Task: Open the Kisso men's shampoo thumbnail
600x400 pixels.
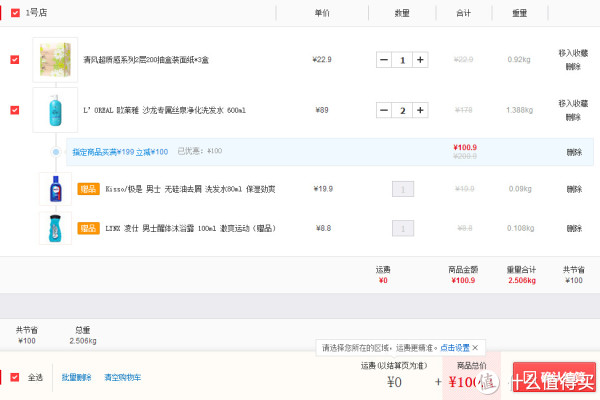Action: tap(55, 189)
